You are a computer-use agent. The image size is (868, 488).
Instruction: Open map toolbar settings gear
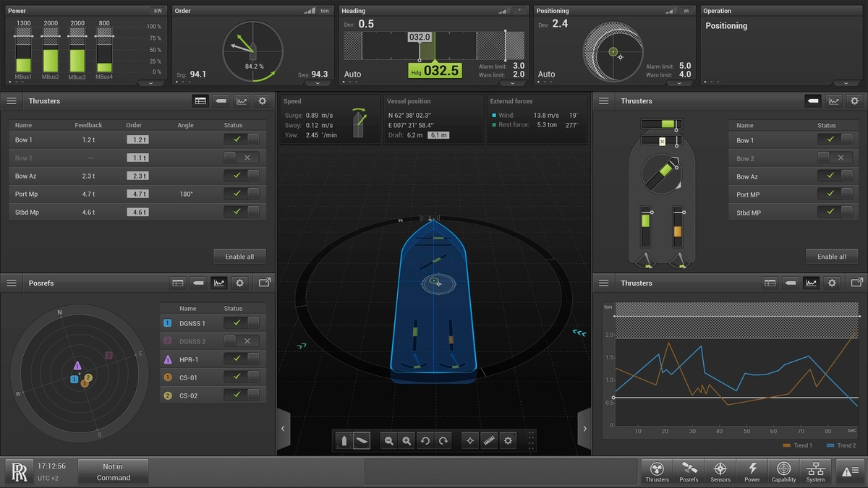(x=509, y=440)
